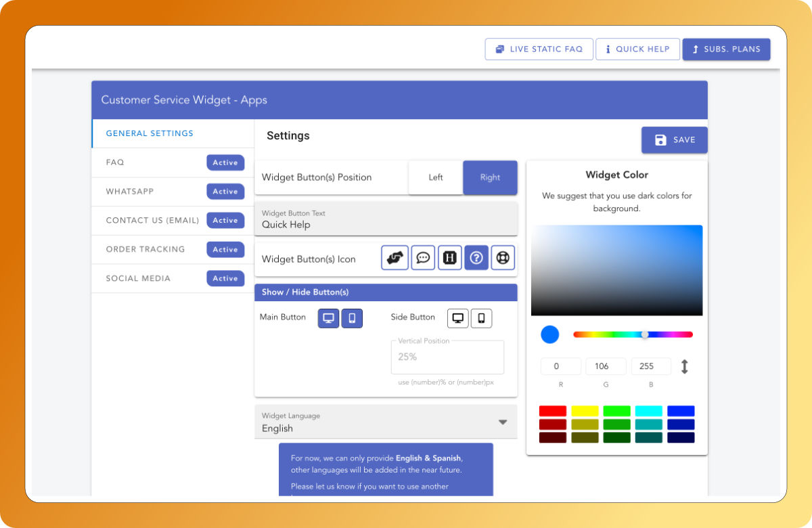Viewport: 812px width, 528px height.
Task: Toggle Main Button mobile visibility
Action: 352,318
